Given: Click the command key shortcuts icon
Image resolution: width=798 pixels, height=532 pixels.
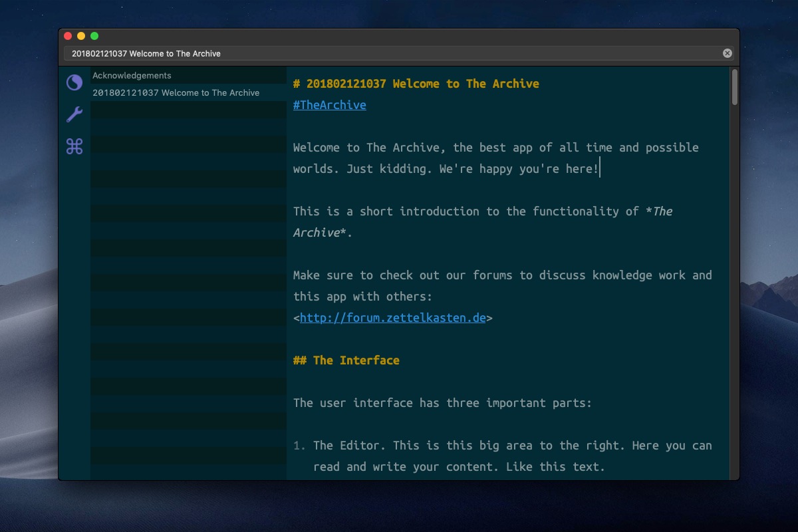Looking at the screenshot, I should click(x=74, y=146).
